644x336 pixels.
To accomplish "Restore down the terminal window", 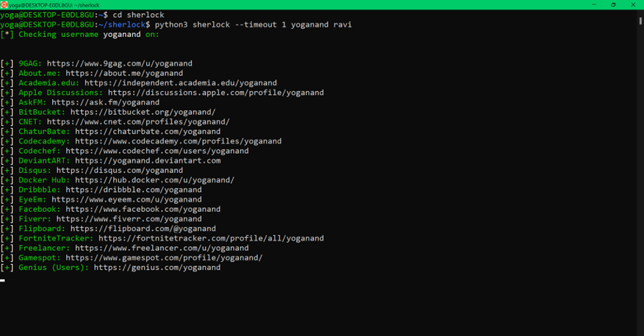I will (613, 5).
